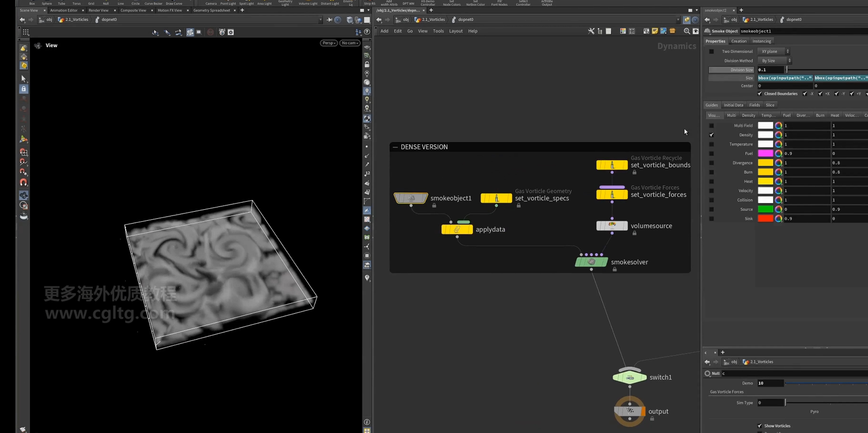Click the smokeobject1 node icon
Image resolution: width=868 pixels, height=433 pixels.
(411, 198)
